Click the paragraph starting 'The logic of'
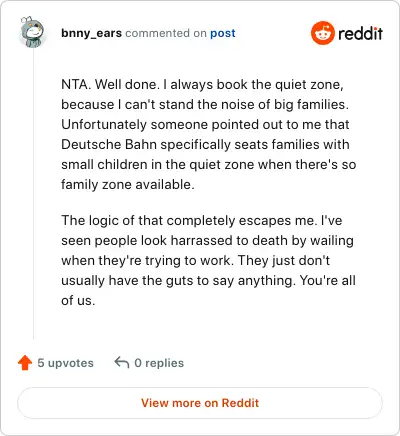The width and height of the screenshot is (400, 436). pyautogui.click(x=208, y=260)
